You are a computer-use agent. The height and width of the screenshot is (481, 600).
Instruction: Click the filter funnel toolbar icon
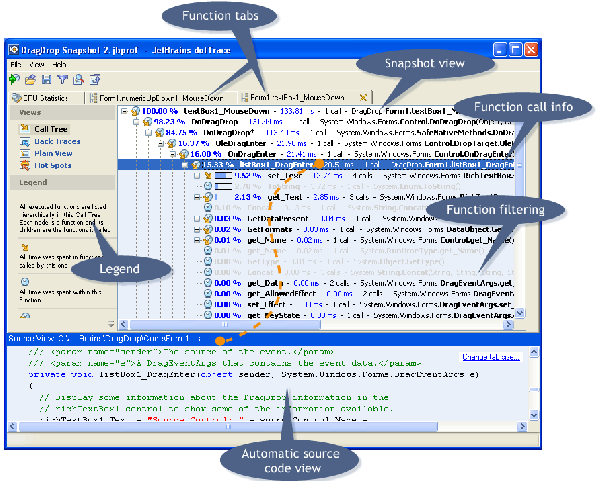60,79
